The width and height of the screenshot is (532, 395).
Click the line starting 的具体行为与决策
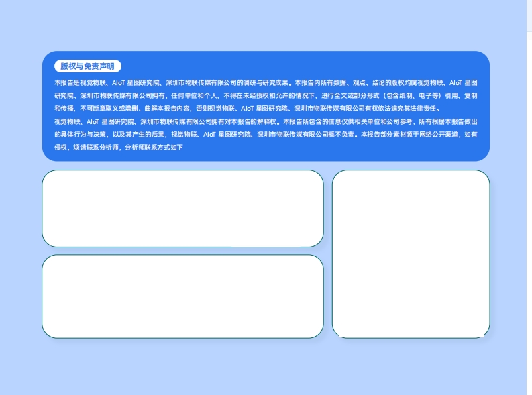pyautogui.click(x=266, y=135)
